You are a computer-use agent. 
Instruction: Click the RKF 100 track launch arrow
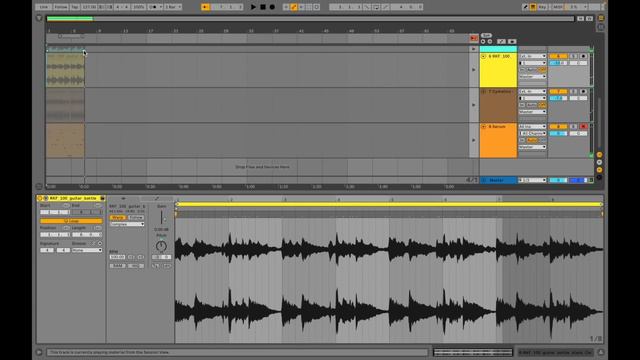coord(473,70)
